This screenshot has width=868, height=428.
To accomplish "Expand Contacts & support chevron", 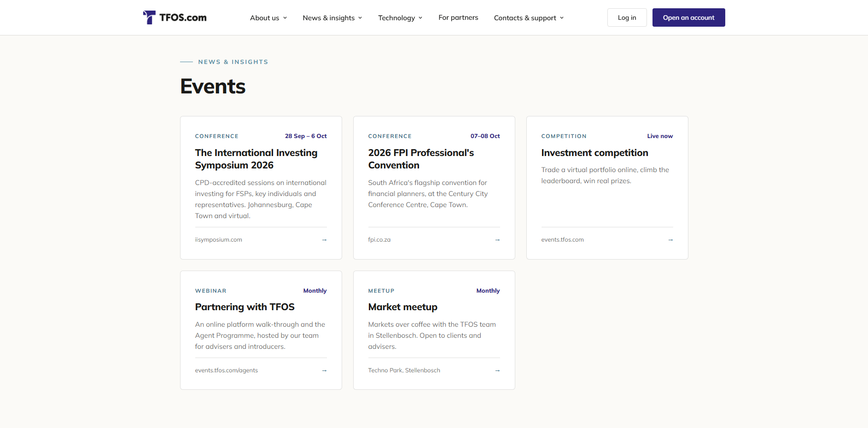I will pos(562,18).
